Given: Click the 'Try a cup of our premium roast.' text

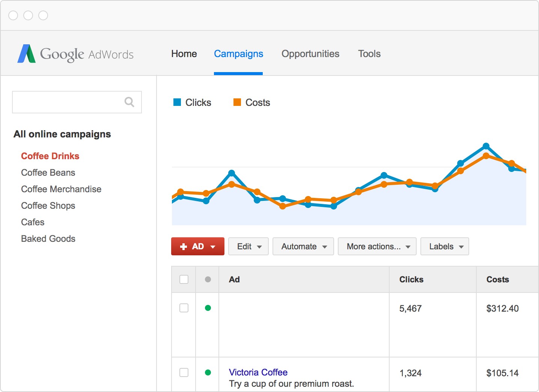Looking at the screenshot, I should 291,384.
